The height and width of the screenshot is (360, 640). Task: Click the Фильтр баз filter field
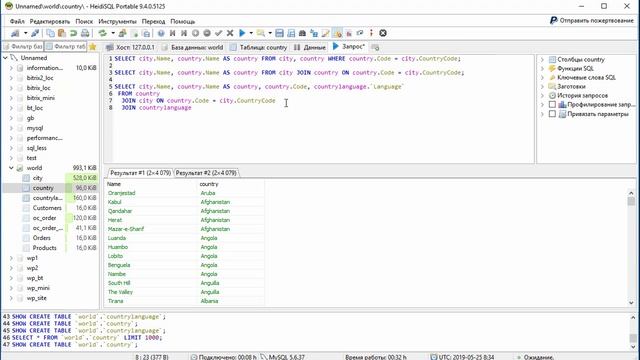[23, 47]
